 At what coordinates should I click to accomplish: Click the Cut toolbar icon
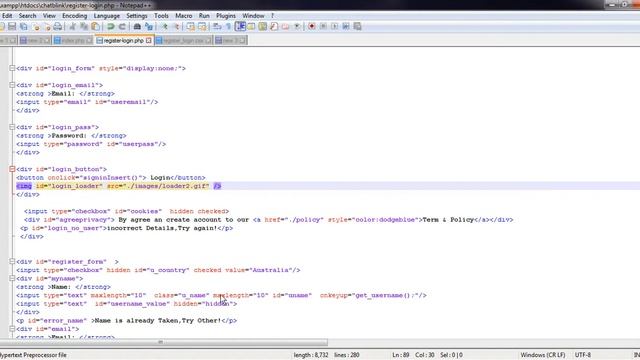point(73,27)
